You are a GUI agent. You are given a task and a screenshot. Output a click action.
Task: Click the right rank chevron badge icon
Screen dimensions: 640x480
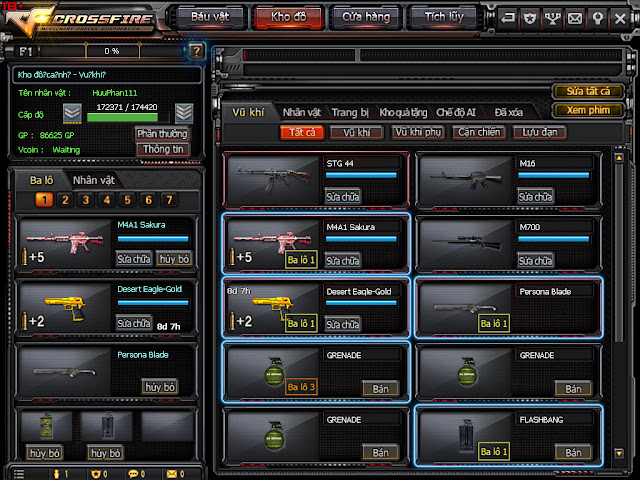click(x=184, y=113)
